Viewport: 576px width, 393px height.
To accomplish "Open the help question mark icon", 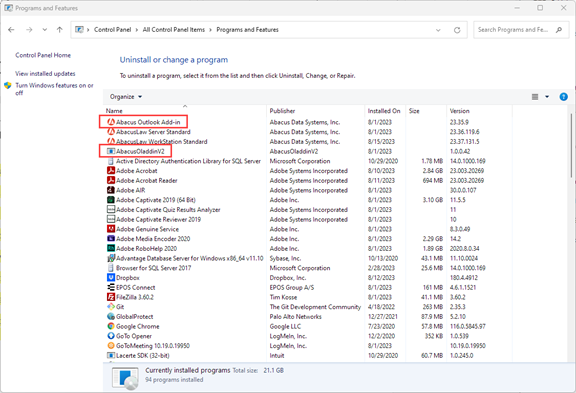I will pos(563,97).
